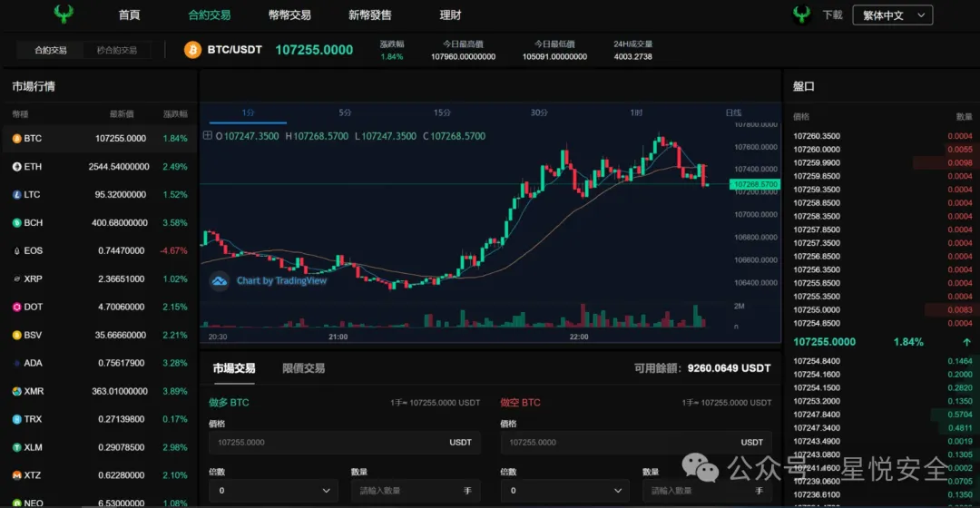Select the 限價交易 order tab
Screen dimensions: 980x508
(x=303, y=368)
